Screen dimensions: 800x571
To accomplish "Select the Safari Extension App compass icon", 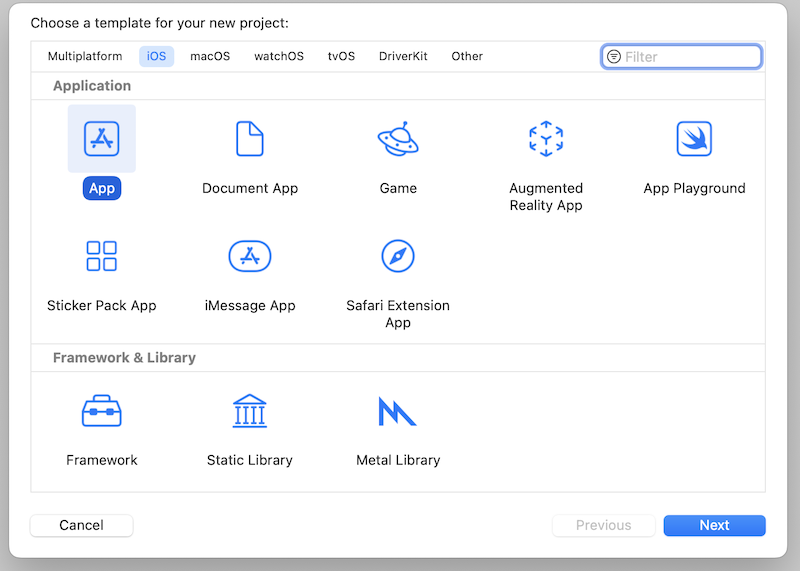I will (x=398, y=256).
